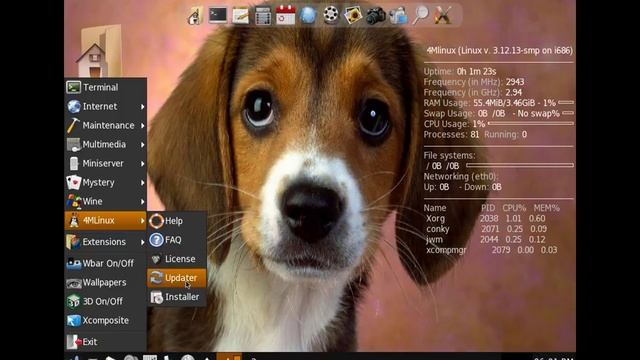Expand the Miniserver submenu

tap(105, 163)
